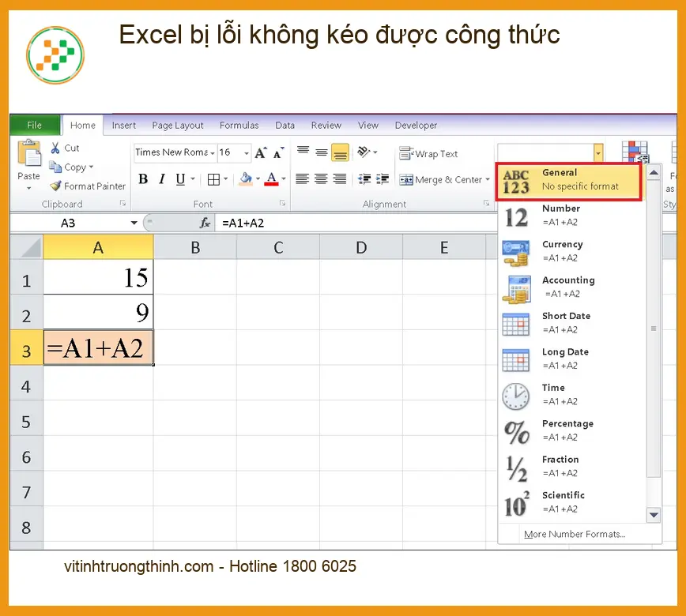This screenshot has width=686, height=616.
Task: Switch to the View tab
Action: click(x=368, y=126)
